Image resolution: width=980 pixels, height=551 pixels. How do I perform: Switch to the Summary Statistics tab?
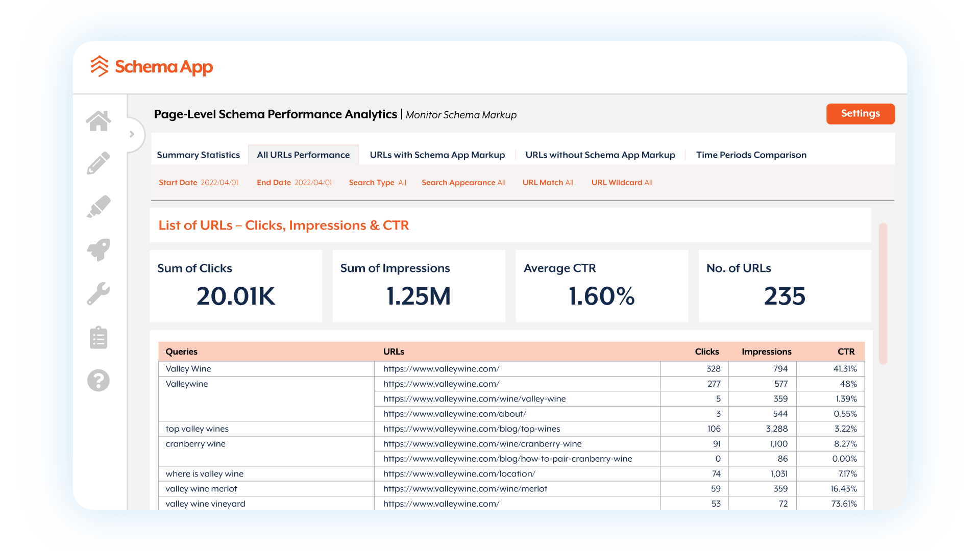pyautogui.click(x=199, y=155)
